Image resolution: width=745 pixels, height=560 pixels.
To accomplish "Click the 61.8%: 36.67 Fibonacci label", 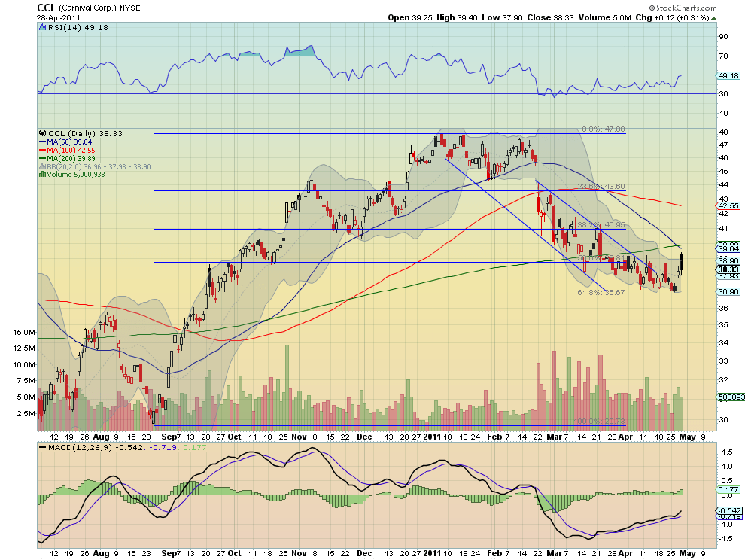I will 601,292.
